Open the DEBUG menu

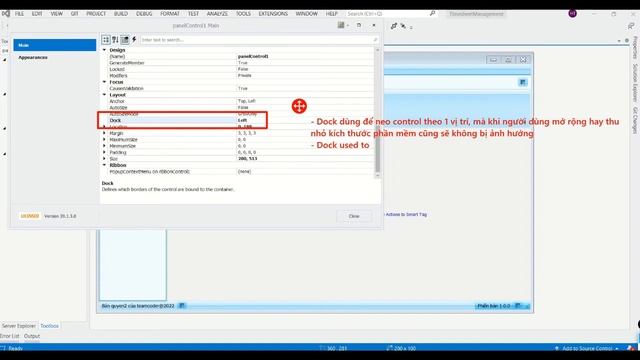(144, 13)
